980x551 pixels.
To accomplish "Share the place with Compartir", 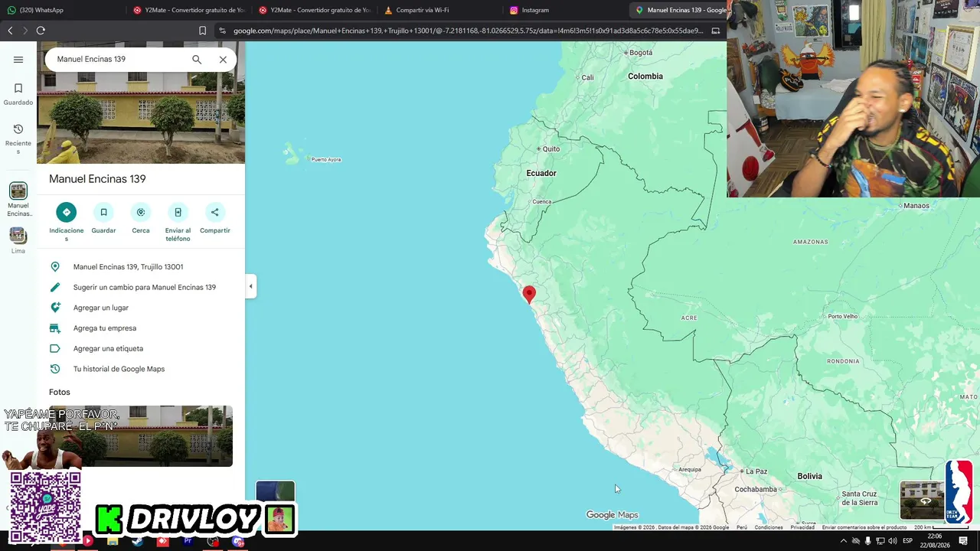I will coord(215,218).
